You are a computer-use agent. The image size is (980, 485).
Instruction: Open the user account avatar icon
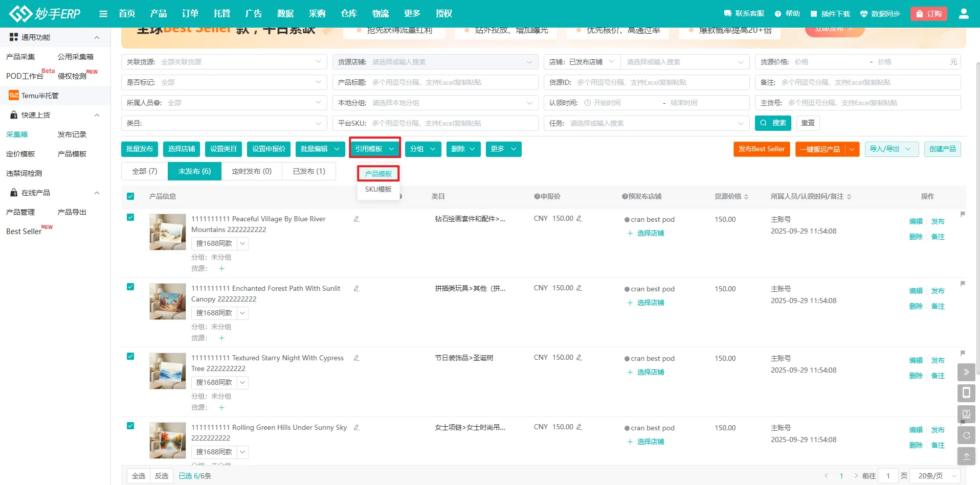pos(964,14)
